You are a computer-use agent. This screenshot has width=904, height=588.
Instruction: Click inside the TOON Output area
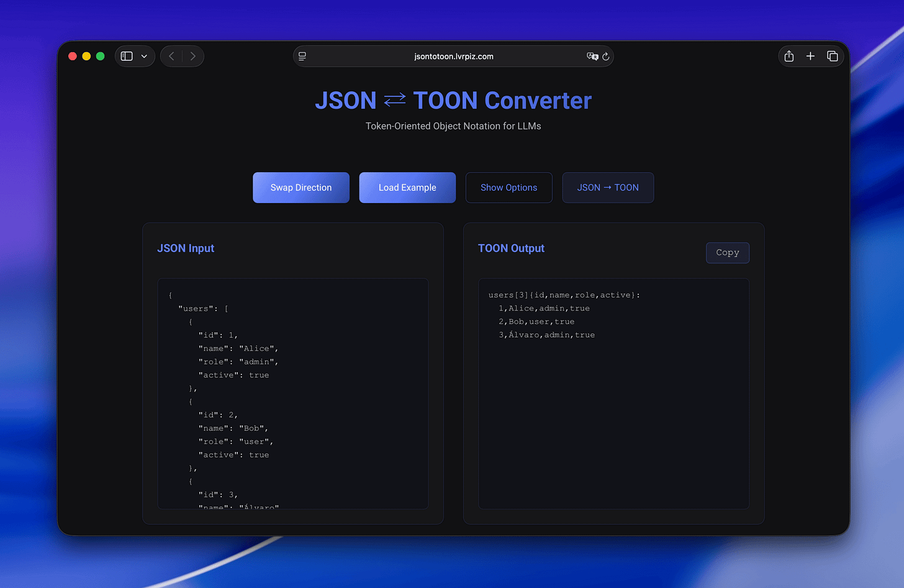[x=613, y=394]
